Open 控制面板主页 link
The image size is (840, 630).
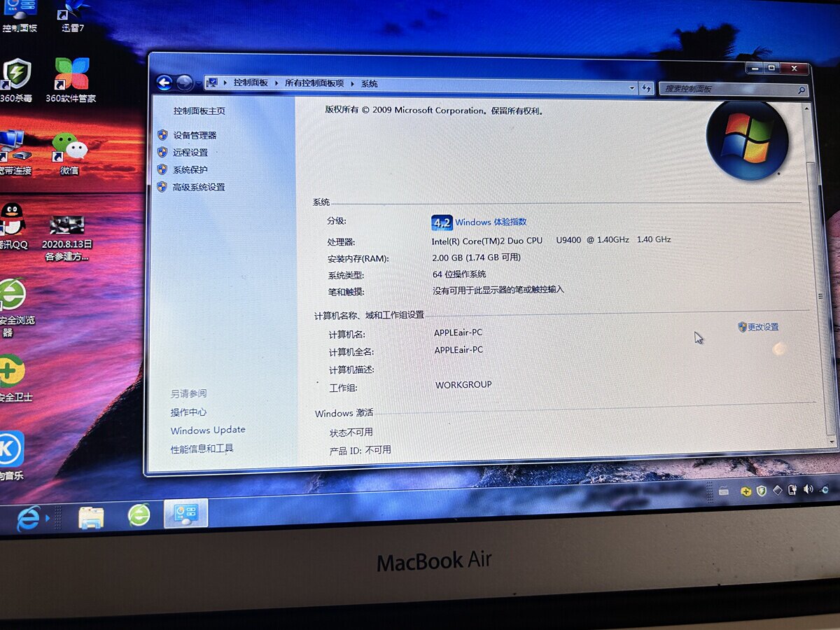pos(199,111)
